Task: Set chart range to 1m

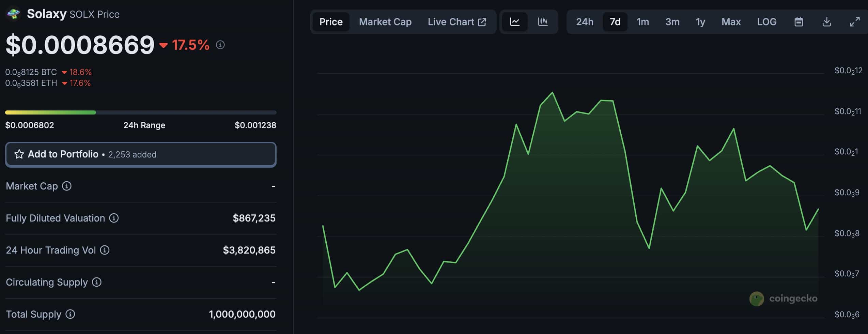Action: [x=643, y=22]
